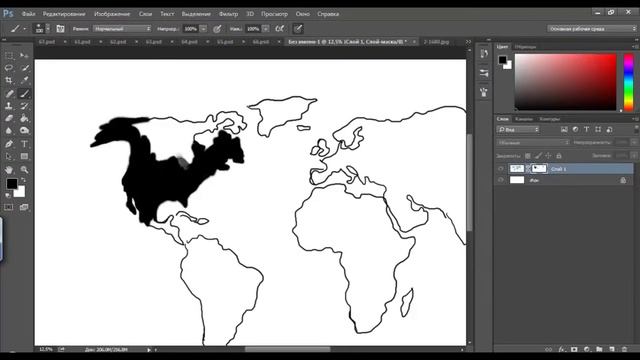The height and width of the screenshot is (360, 640).
Task: Click the opacity 100% input field
Action: 191,29
